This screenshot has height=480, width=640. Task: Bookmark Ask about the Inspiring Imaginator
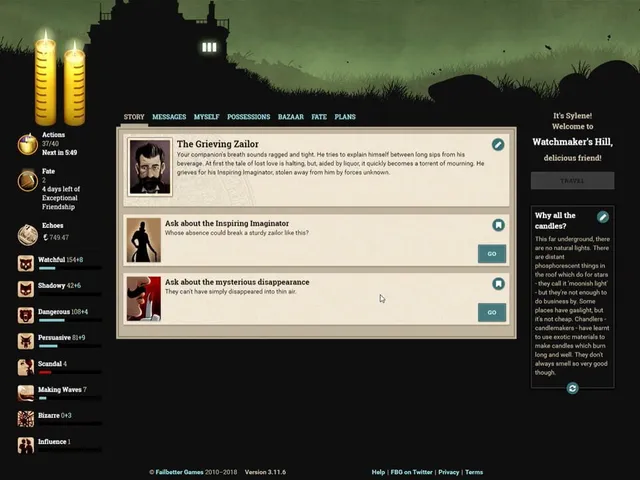[498, 225]
